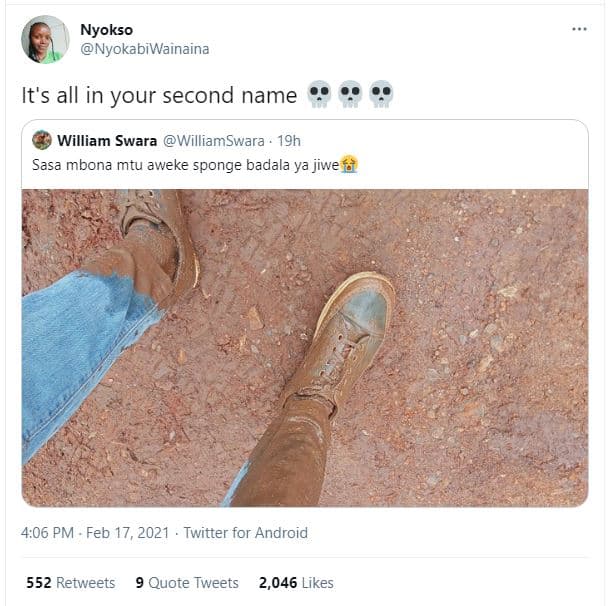This screenshot has width=611, height=606.
Task: Open the Twitter for Android source link
Action: [247, 533]
